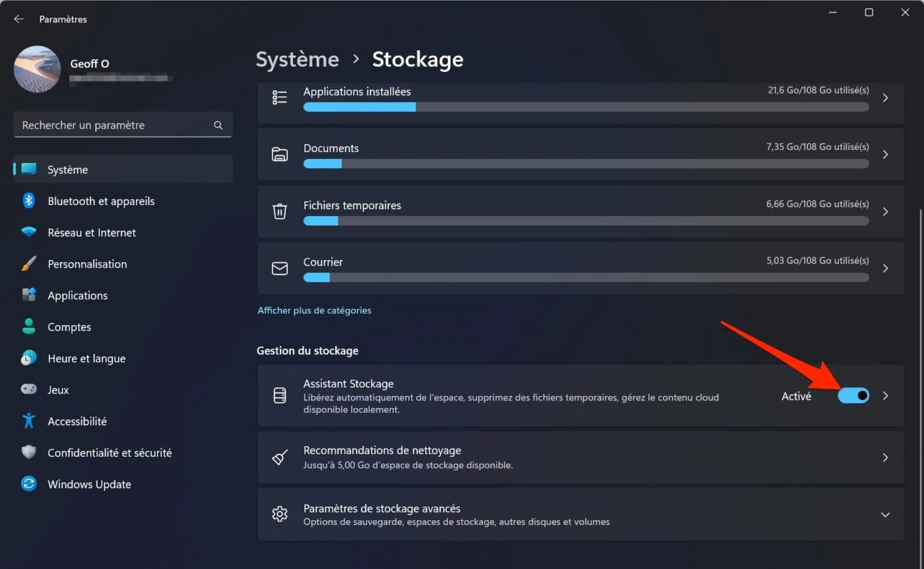
Task: Select Jeux label in sidebar
Action: click(58, 390)
